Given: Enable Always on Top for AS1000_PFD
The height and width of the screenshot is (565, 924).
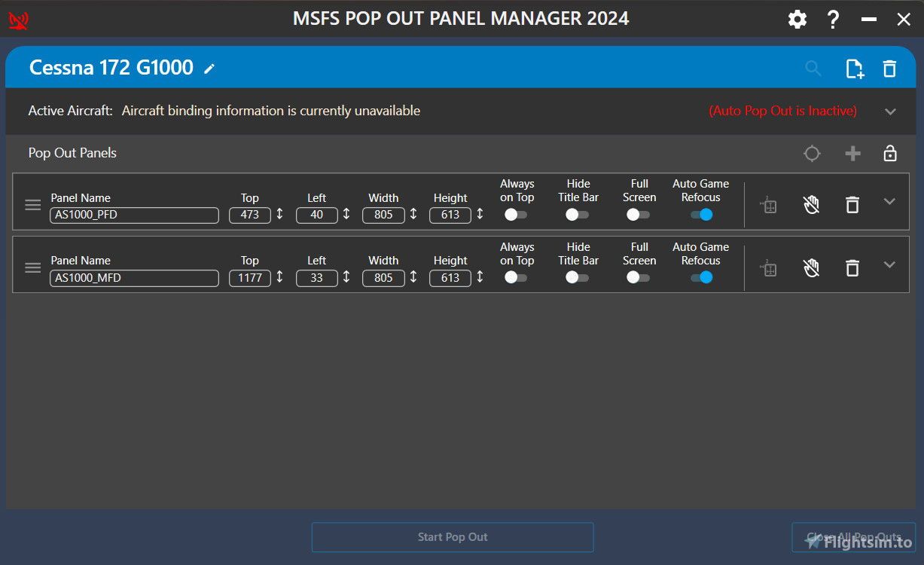Looking at the screenshot, I should 516,215.
